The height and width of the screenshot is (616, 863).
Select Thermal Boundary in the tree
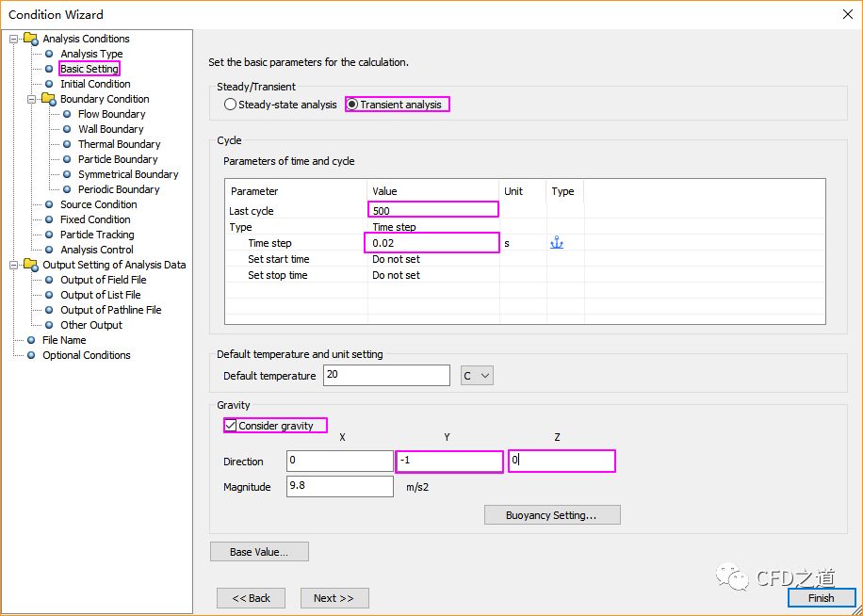coord(119,144)
